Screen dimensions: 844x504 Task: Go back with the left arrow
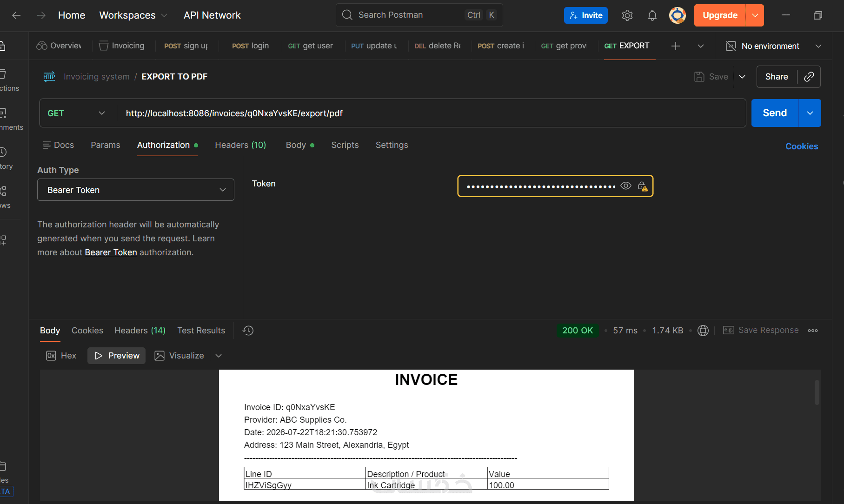[16, 15]
